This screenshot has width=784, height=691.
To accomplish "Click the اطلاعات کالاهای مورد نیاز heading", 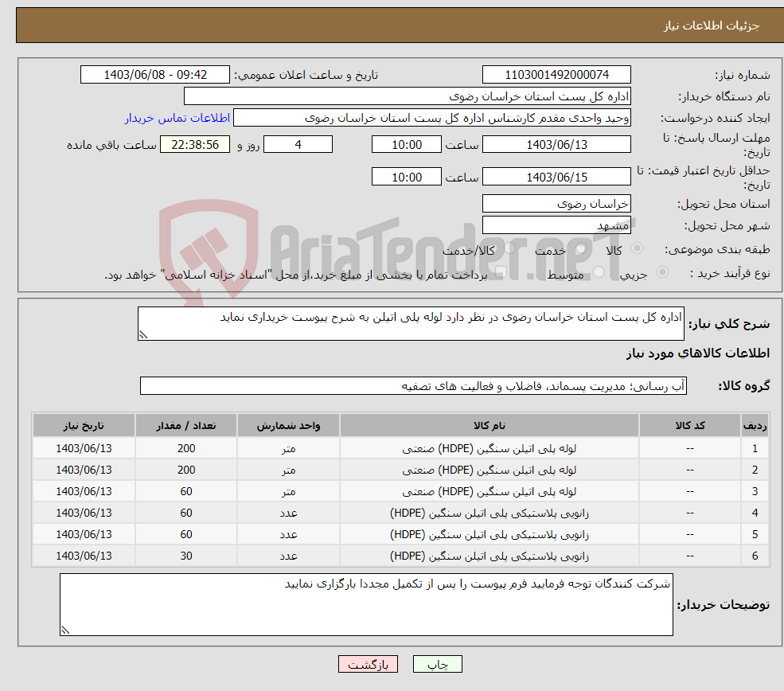I will point(698,353).
